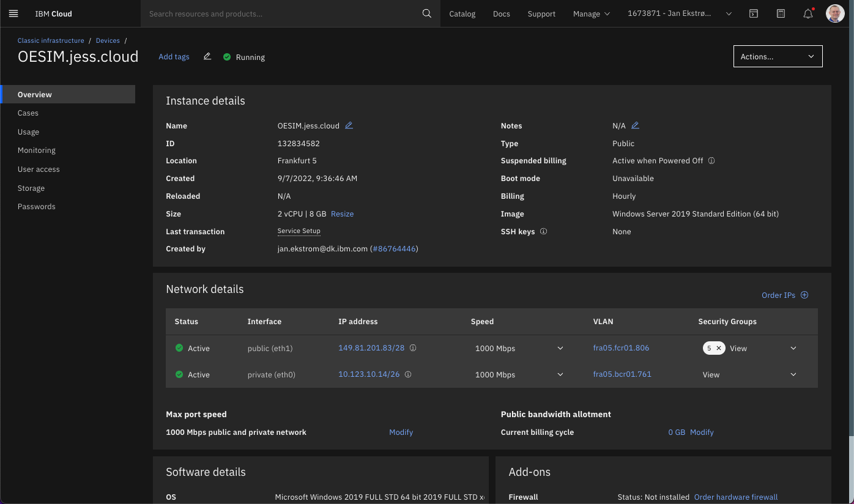Image resolution: width=854 pixels, height=504 pixels.
Task: Open user ID #86764446 link
Action: pyautogui.click(x=394, y=249)
